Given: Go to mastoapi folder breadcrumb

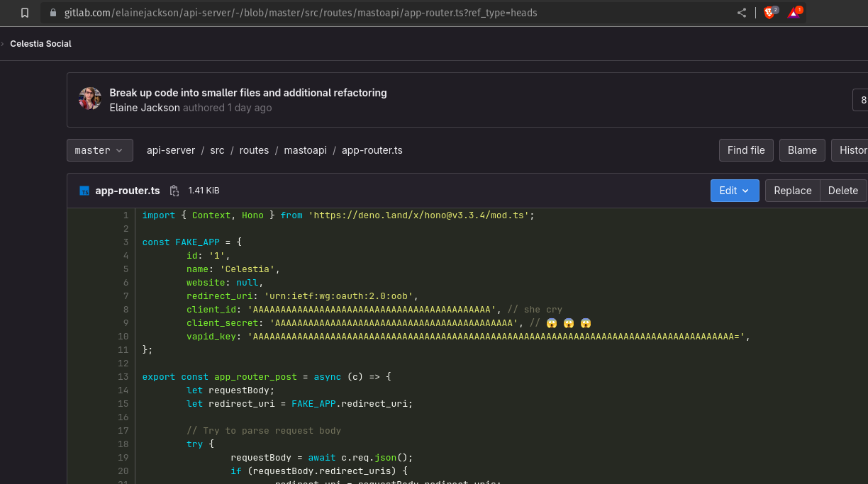Looking at the screenshot, I should pos(305,150).
